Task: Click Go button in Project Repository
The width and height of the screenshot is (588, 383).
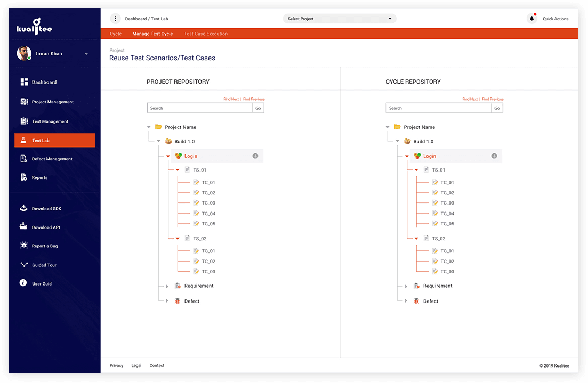Action: click(258, 108)
